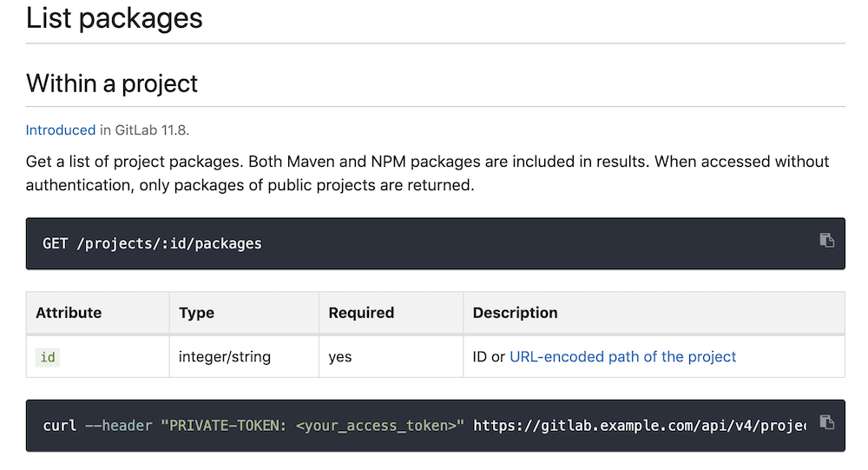The image size is (868, 470).
Task: Click the curl --header command text
Action: click(424, 426)
